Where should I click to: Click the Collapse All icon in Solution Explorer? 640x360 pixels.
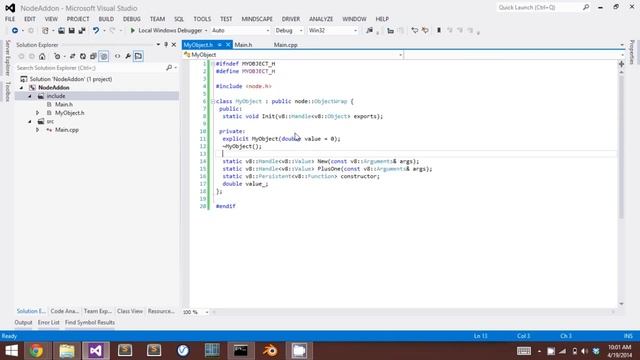(93, 56)
